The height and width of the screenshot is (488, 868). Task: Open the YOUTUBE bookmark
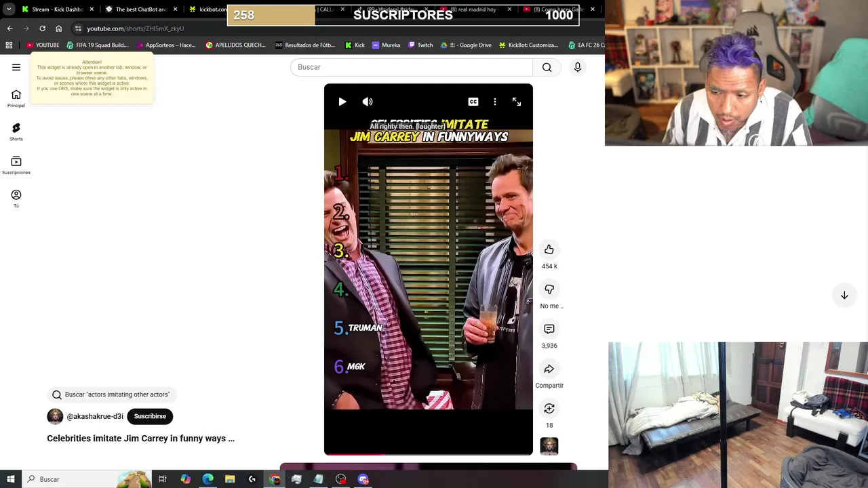point(43,45)
